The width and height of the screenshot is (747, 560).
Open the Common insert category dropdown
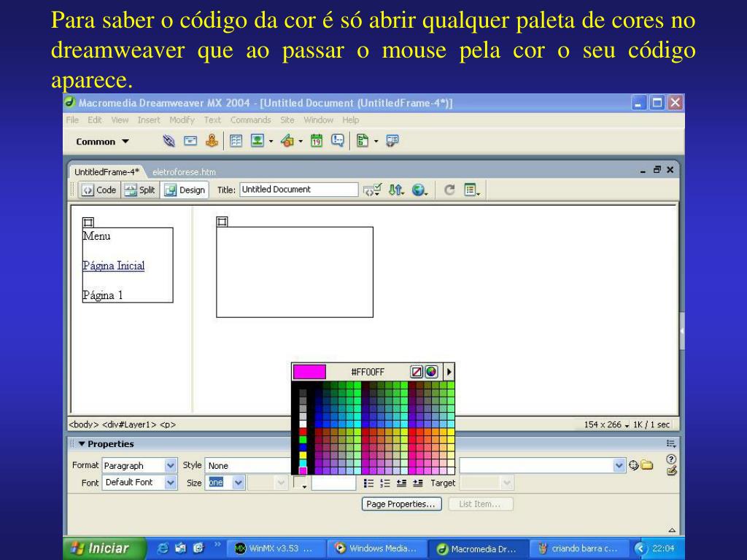102,141
